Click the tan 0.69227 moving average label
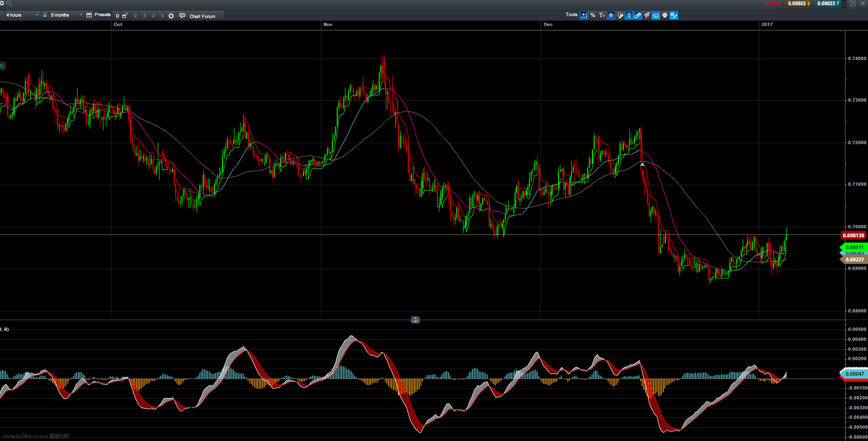The width and height of the screenshot is (868, 441). [x=854, y=259]
